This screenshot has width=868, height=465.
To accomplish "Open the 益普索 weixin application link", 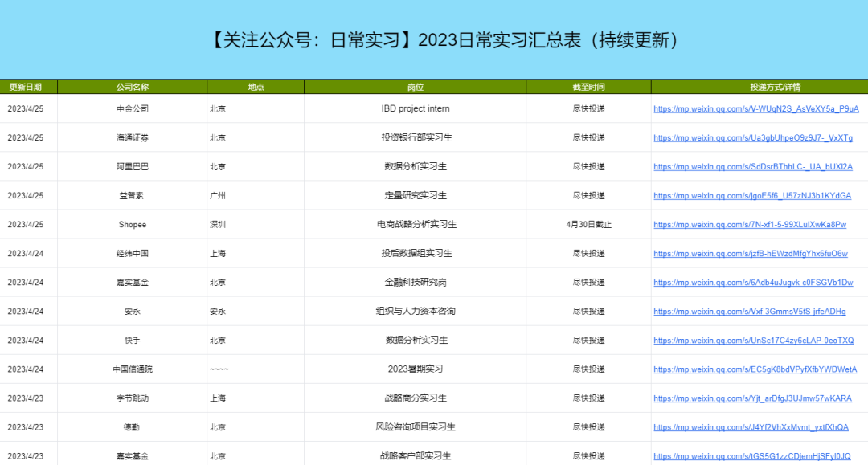I will [x=752, y=196].
